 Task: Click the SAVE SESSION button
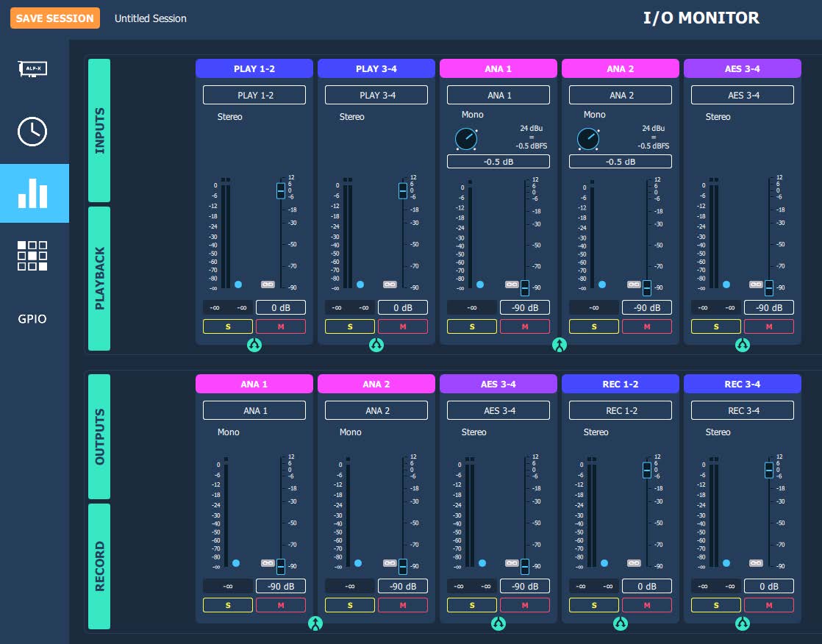[55, 18]
